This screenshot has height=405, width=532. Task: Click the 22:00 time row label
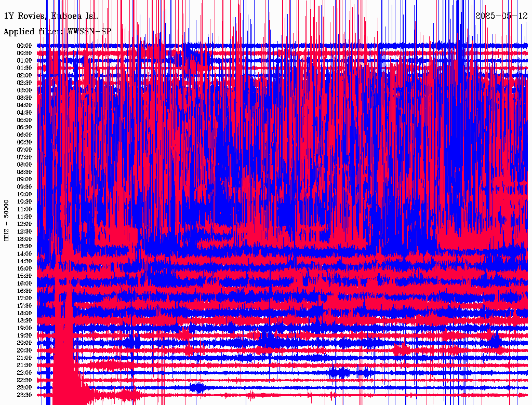click(x=24, y=372)
